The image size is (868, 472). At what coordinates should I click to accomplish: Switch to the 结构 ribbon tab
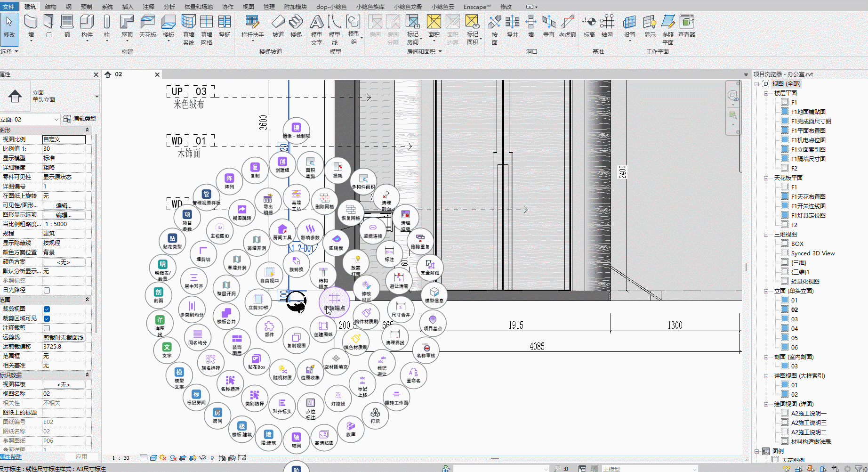(50, 7)
